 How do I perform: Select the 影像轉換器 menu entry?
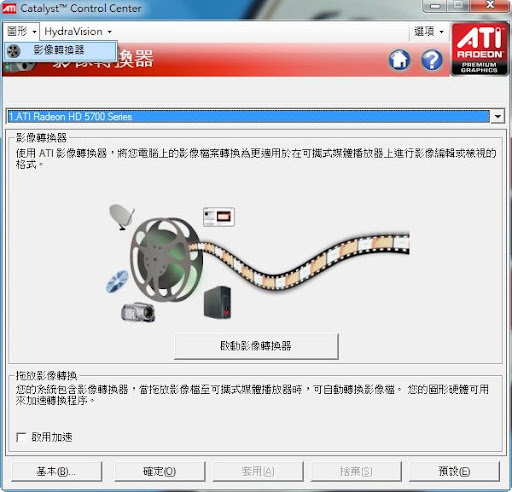[60, 51]
